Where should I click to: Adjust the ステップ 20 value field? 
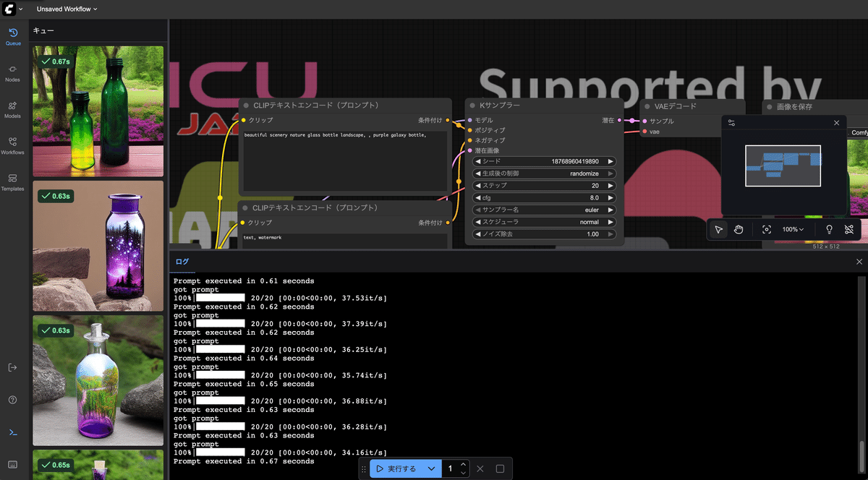(544, 186)
